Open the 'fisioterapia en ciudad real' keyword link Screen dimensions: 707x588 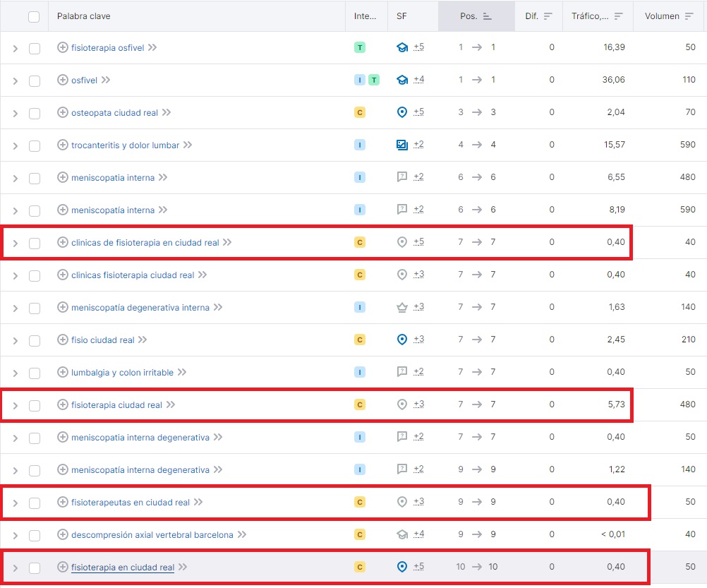pos(122,568)
